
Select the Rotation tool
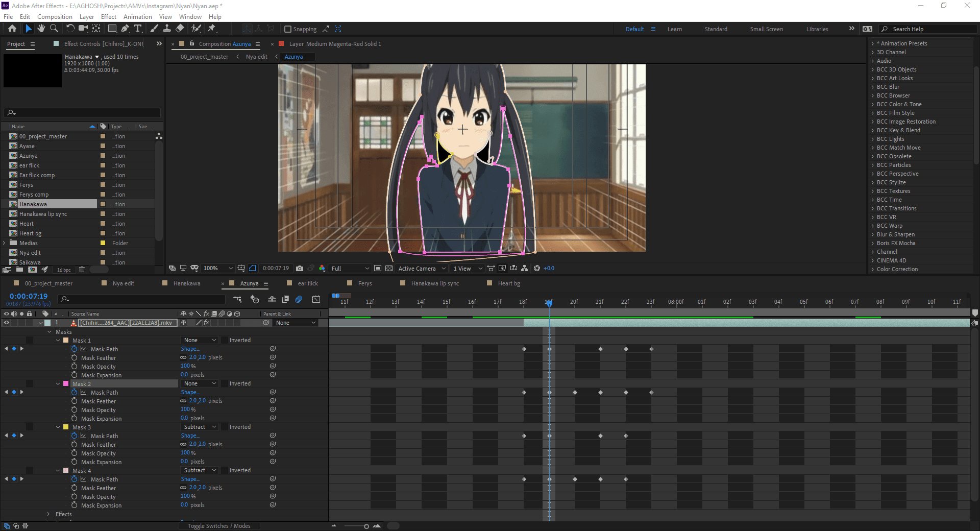[70, 29]
